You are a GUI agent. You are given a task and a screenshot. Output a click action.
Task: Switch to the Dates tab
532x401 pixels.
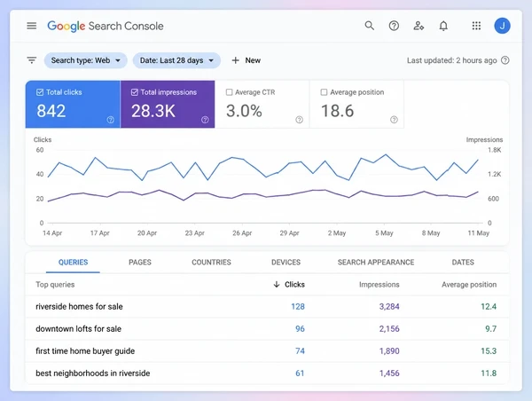(463, 263)
